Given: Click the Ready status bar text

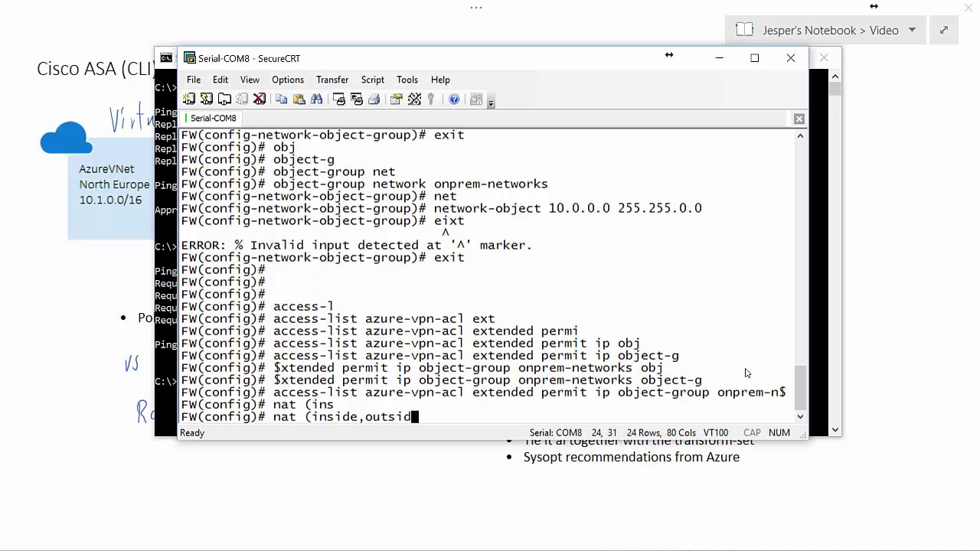Looking at the screenshot, I should tap(192, 432).
